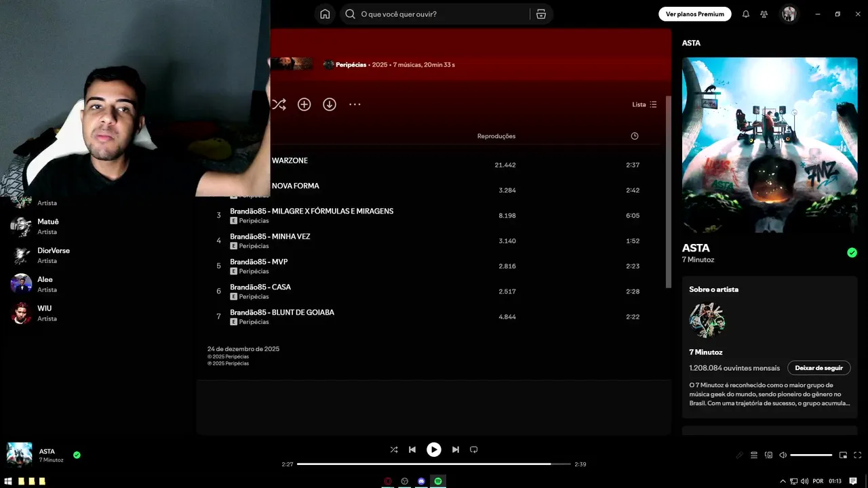The image size is (868, 488).
Task: Select track 'Brandão85 - BLUNT DE GOIABA'
Action: pyautogui.click(x=282, y=312)
